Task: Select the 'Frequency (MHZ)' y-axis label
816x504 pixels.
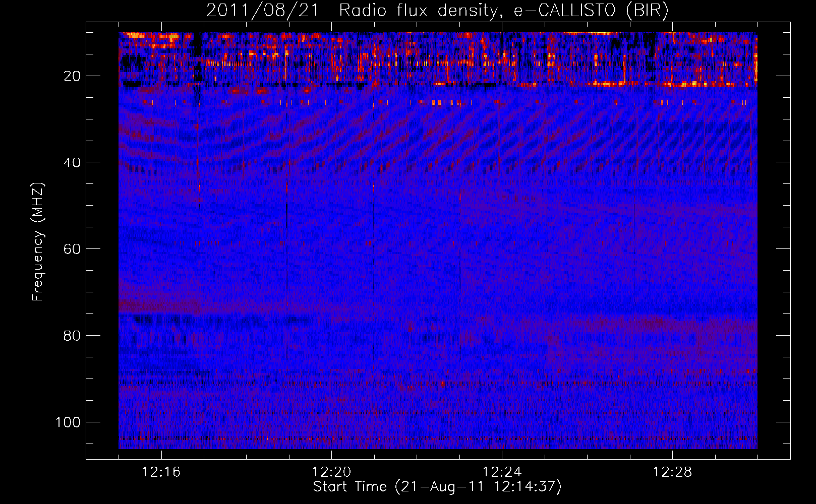Action: point(38,241)
